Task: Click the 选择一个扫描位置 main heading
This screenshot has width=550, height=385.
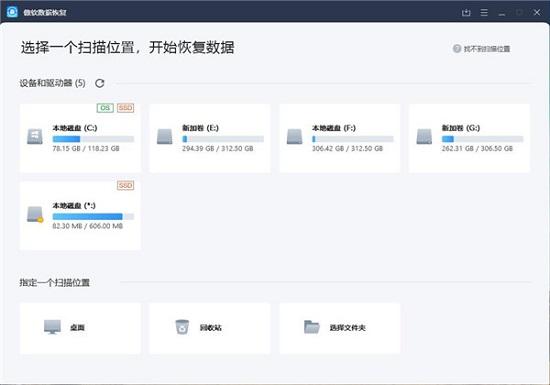Action: tap(127, 47)
